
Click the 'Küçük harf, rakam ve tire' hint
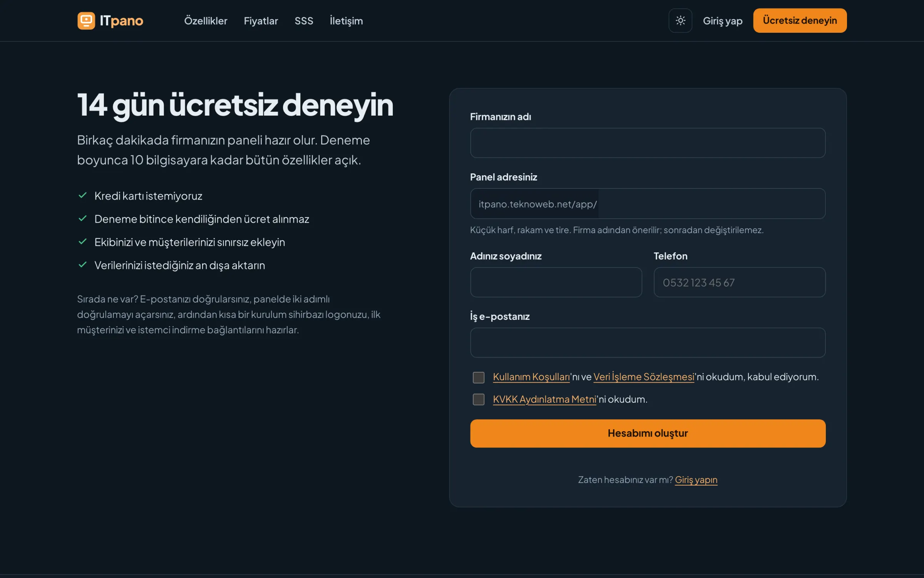[617, 230]
